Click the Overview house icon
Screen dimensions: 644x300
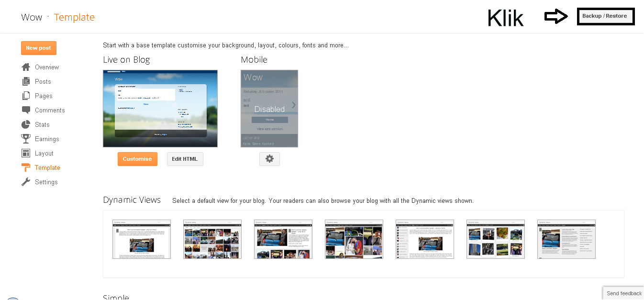(x=26, y=67)
